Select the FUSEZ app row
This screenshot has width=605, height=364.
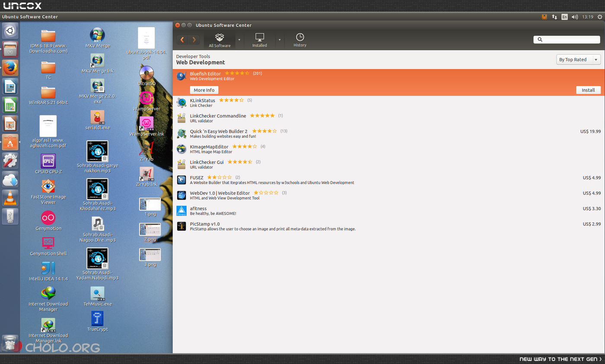[388, 180]
